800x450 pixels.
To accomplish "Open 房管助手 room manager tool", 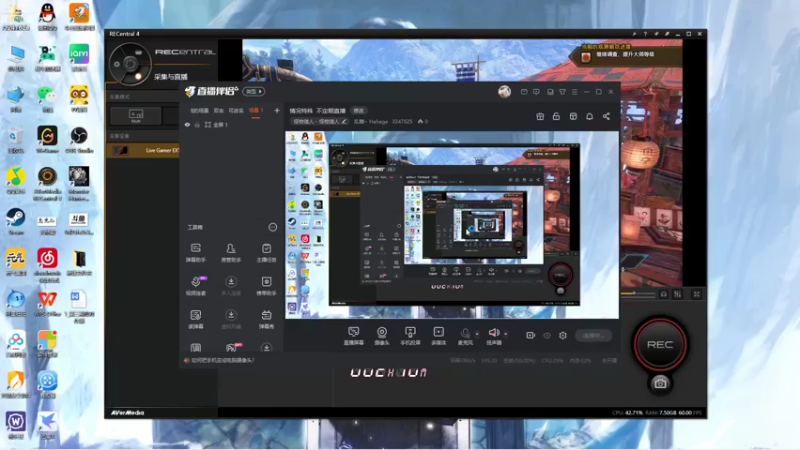I will (231, 253).
